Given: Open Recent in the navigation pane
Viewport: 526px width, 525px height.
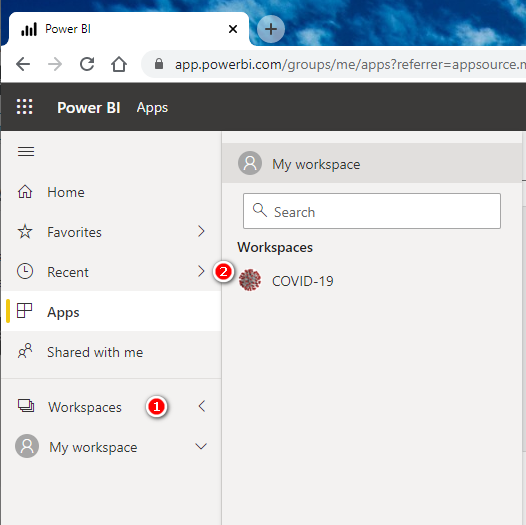Looking at the screenshot, I should click(x=111, y=271).
